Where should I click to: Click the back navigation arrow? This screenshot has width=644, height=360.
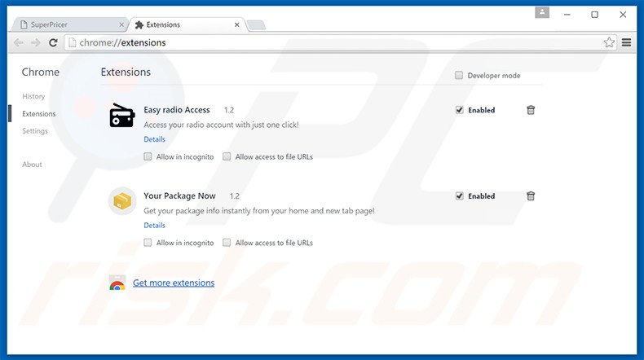point(19,42)
